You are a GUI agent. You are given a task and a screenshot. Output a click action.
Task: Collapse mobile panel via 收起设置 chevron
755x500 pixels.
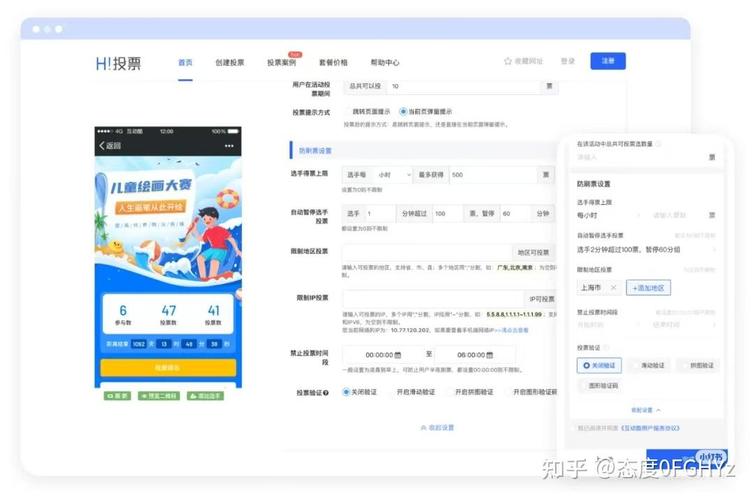646,410
